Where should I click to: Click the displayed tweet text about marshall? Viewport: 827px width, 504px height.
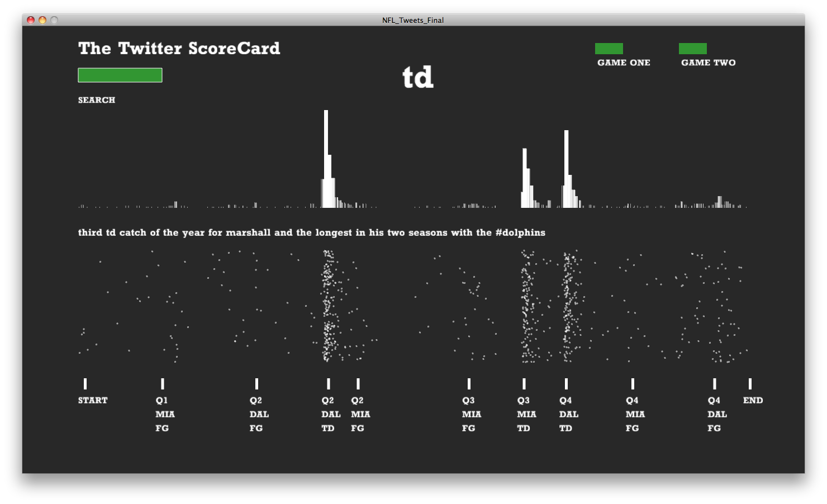pos(311,232)
